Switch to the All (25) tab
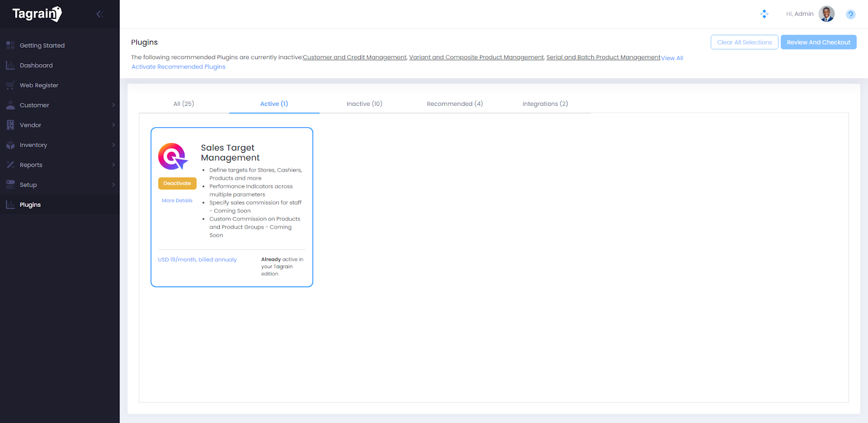 (184, 104)
